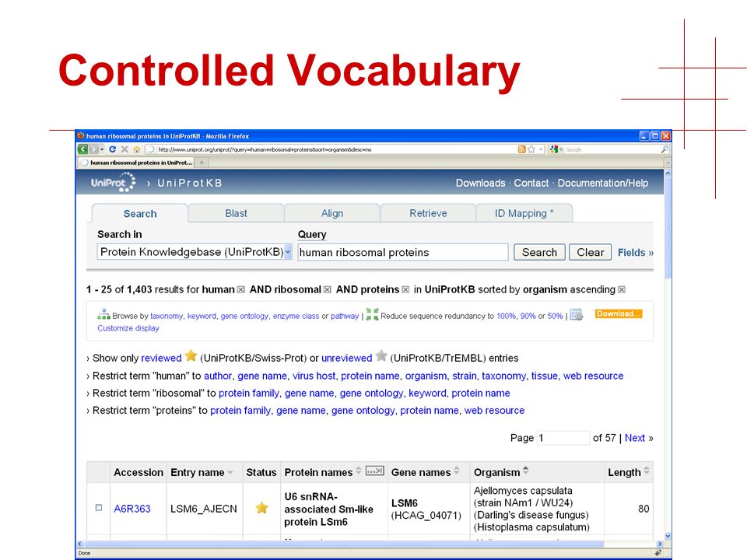The image size is (747, 560).
Task: Open the Downloads link in header
Action: point(480,184)
